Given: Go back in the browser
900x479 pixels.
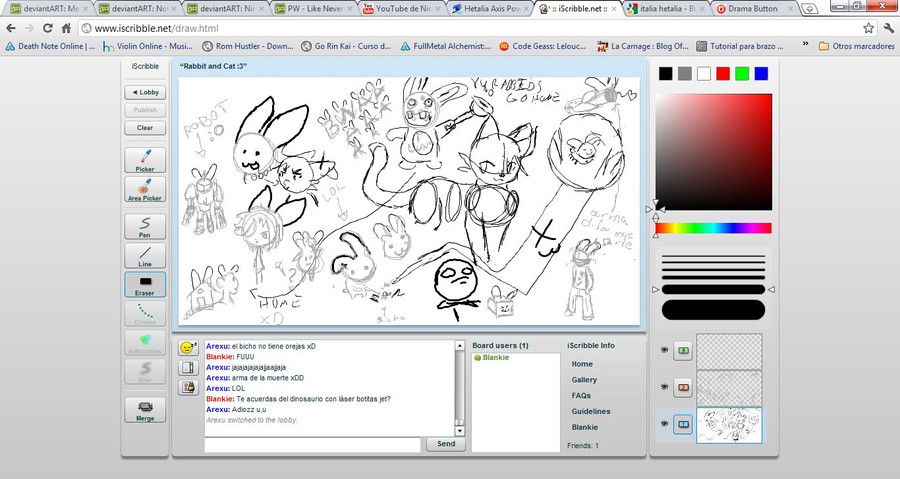Looking at the screenshot, I should (11, 28).
